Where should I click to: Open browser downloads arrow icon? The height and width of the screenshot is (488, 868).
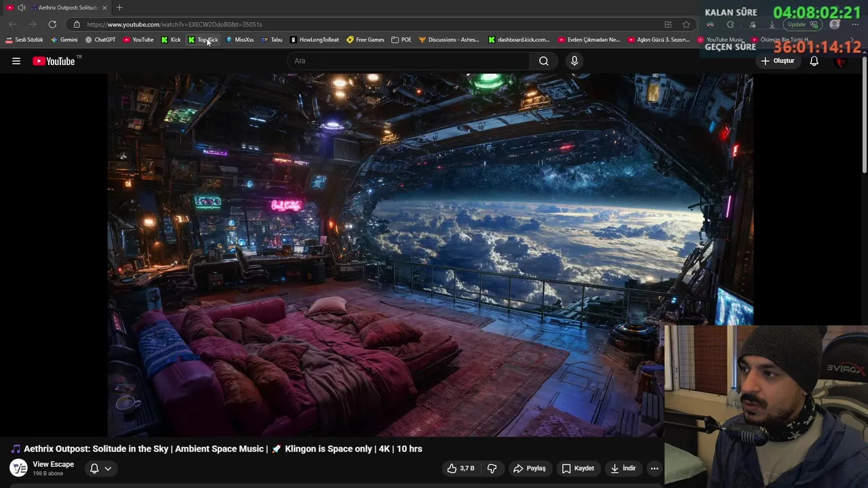coord(772,24)
